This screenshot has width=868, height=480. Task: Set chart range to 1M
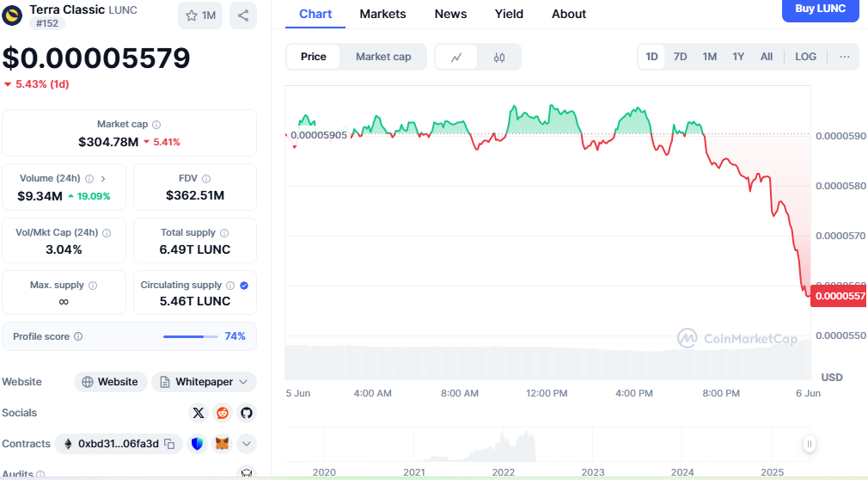(x=710, y=57)
